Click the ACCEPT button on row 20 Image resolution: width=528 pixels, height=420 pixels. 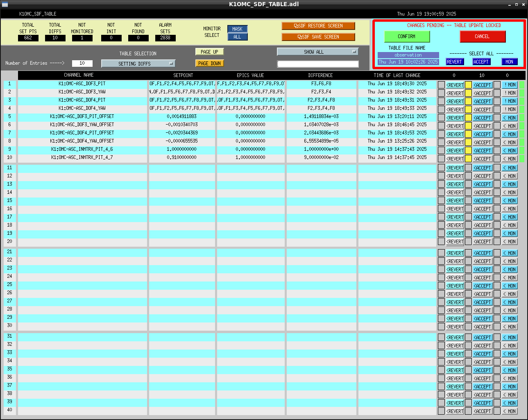click(x=483, y=241)
